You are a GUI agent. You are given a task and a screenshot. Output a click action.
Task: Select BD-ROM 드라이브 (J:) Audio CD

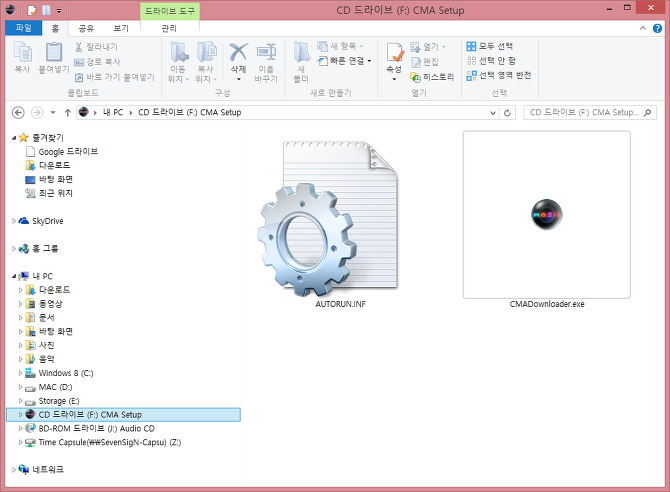(90, 429)
